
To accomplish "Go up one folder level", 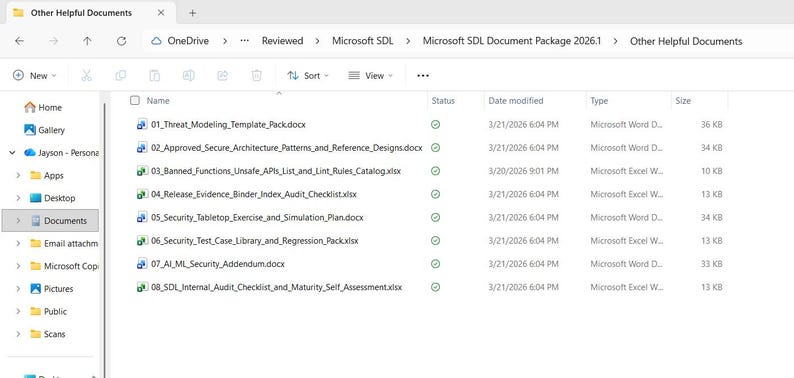I will pyautogui.click(x=87, y=41).
